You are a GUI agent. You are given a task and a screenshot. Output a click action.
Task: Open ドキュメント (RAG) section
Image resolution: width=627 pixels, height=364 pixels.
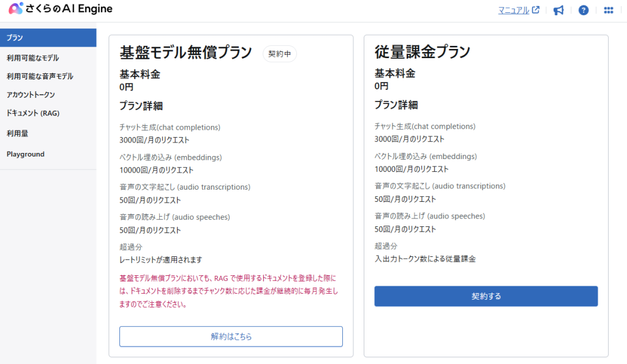click(x=33, y=113)
